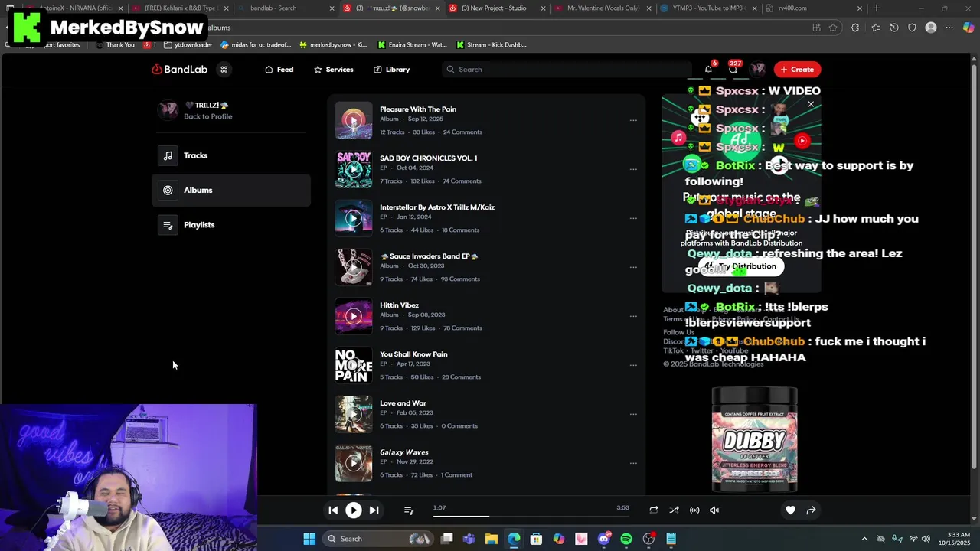980x551 pixels.
Task: Open options menu for Sauce Invaders Band EP
Action: tap(633, 267)
